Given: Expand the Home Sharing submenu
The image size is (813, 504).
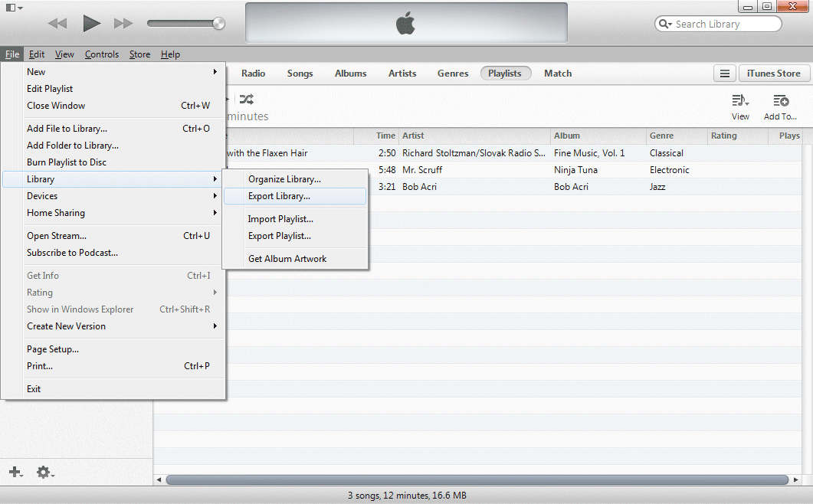Looking at the screenshot, I should click(x=113, y=213).
